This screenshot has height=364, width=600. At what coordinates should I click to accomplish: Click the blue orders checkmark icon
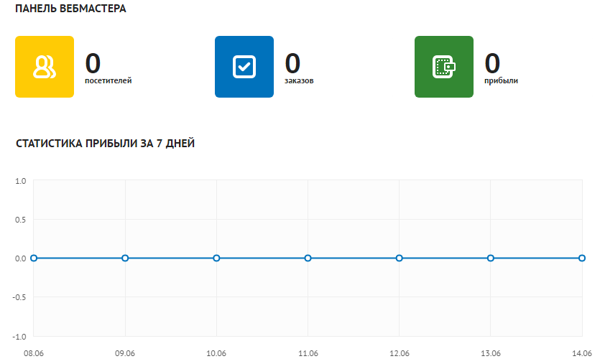pyautogui.click(x=244, y=67)
